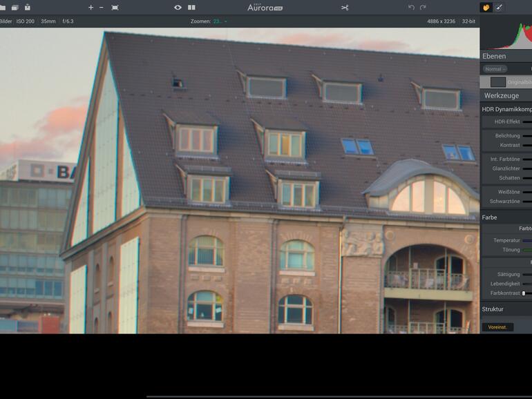Click the 4886 x 3236 dimensions text

tap(441, 21)
